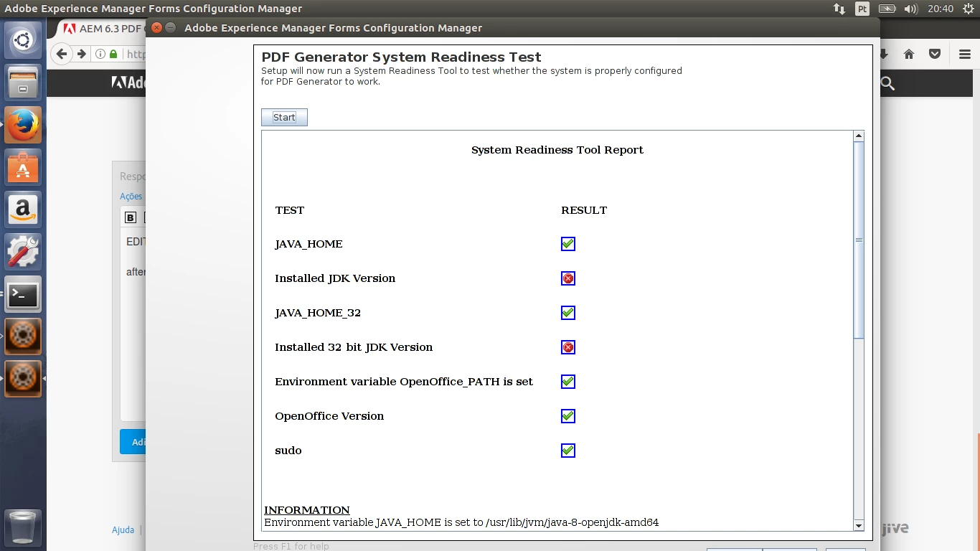980x551 pixels.
Task: Launch Firefox from the Ubuntu dock
Action: 23,125
